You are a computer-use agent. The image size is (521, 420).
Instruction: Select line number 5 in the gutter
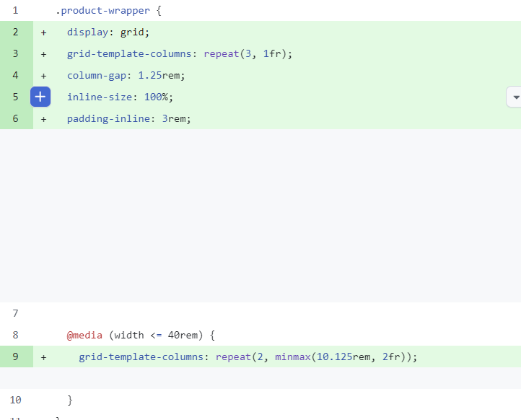pos(15,97)
